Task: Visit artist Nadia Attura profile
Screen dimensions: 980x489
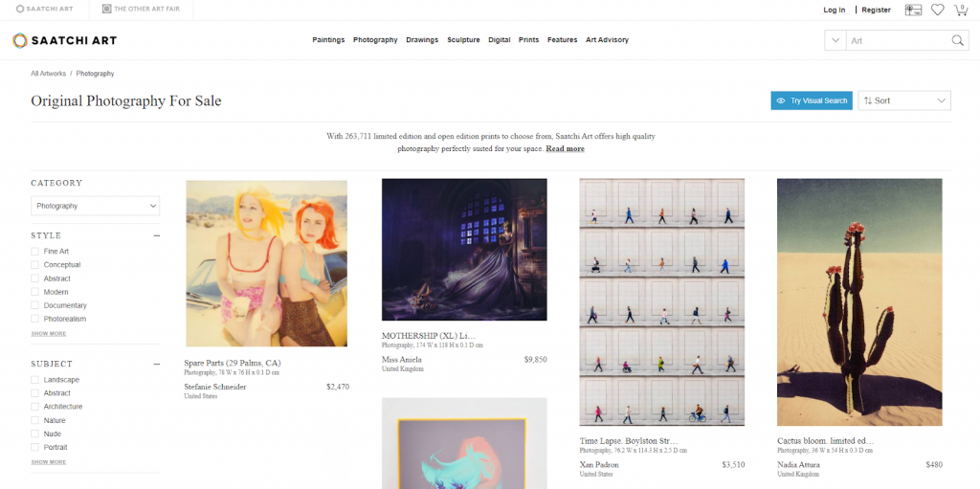Action: click(x=799, y=465)
